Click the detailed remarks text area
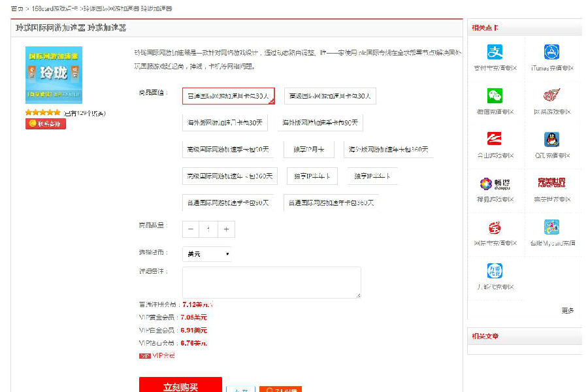The height and width of the screenshot is (392, 588). [x=272, y=282]
